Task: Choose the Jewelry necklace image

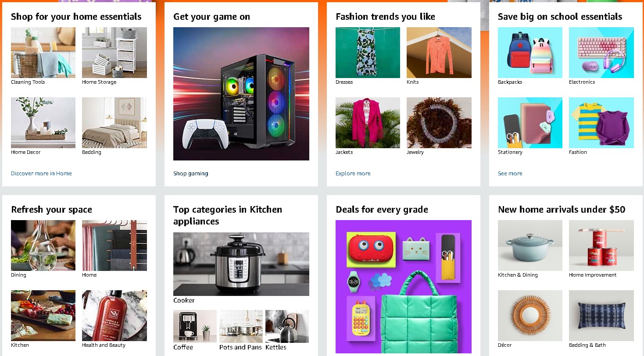Action: (x=439, y=123)
